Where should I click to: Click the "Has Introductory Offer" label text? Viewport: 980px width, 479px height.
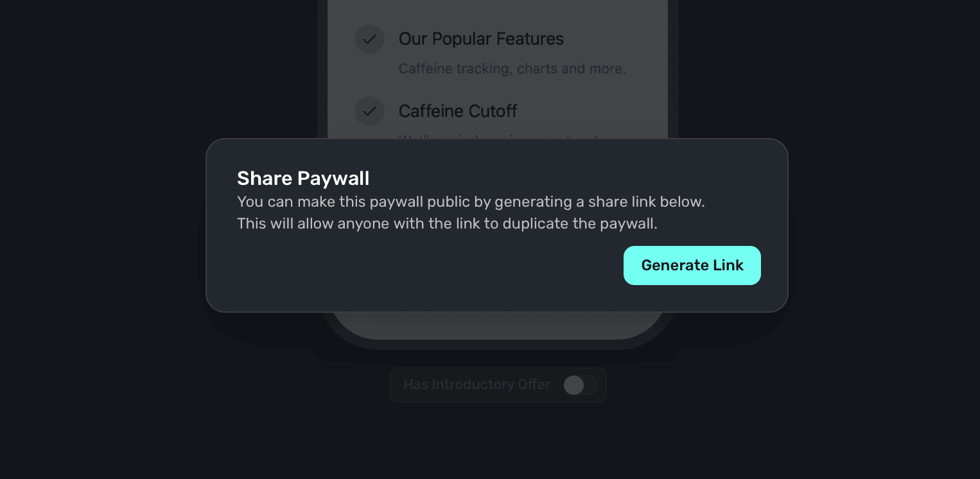click(477, 385)
